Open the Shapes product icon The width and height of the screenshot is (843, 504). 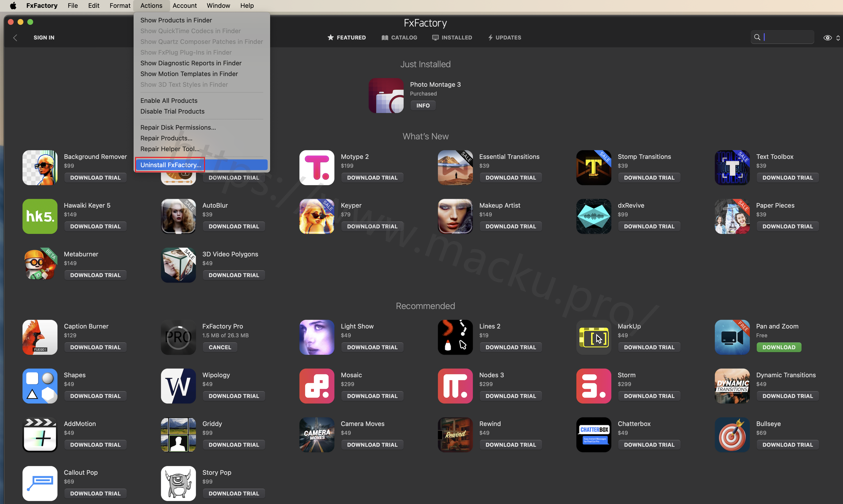[40, 386]
